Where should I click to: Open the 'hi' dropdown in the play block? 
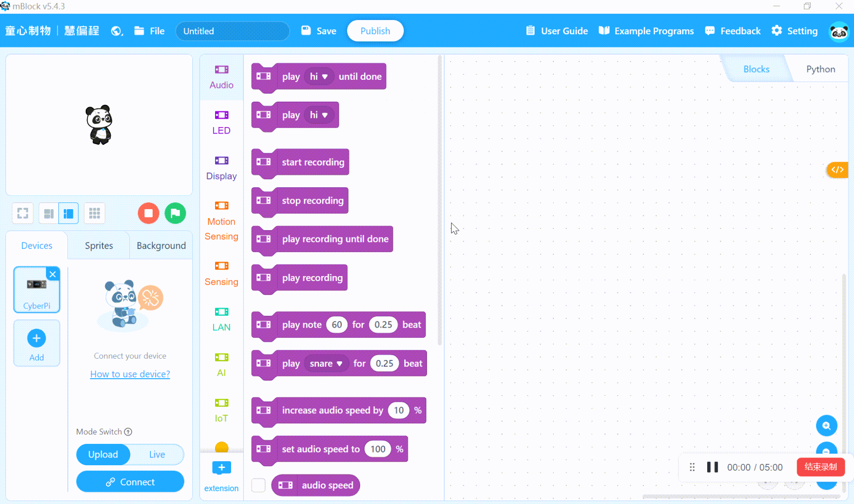(x=320, y=115)
